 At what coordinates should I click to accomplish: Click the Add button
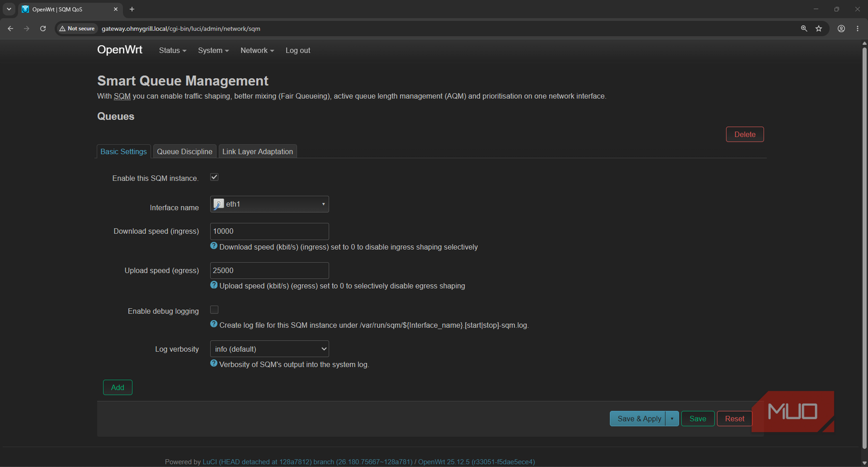[x=118, y=388]
